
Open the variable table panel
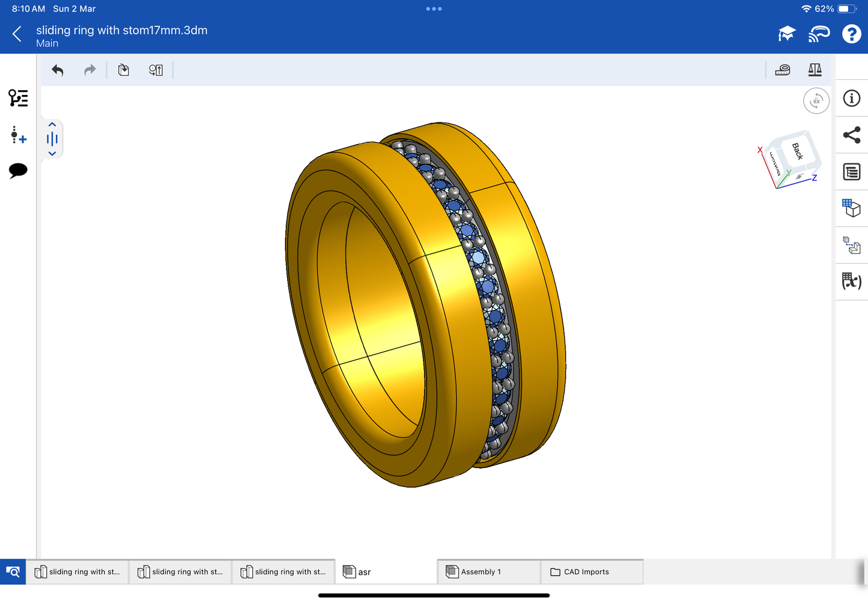click(x=851, y=281)
